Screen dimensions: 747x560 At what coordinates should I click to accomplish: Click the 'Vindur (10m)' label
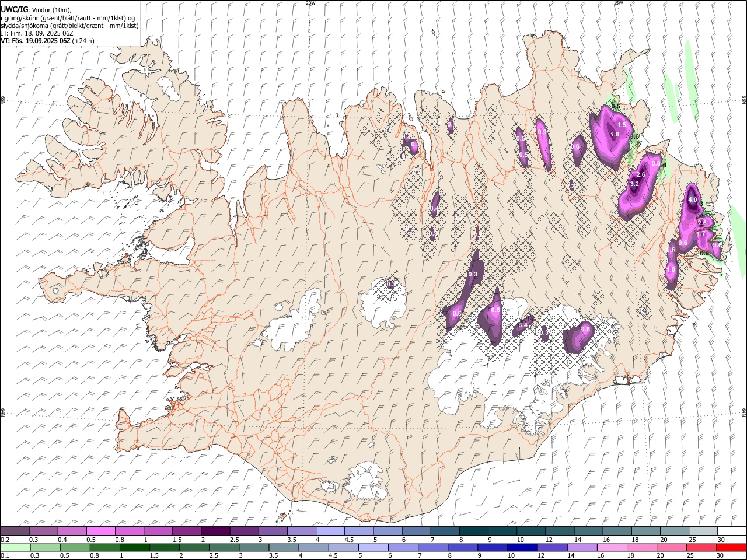click(51, 10)
